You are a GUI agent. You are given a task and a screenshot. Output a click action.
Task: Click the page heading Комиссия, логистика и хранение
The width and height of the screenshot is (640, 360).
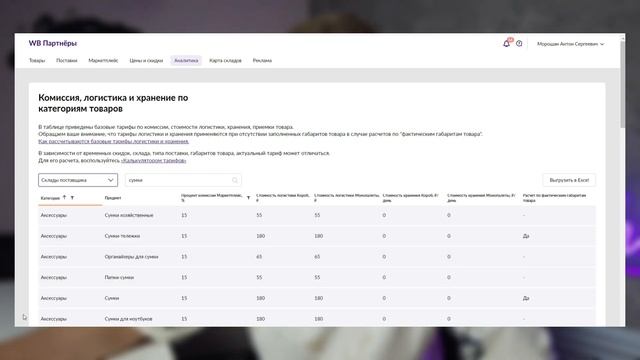click(x=113, y=103)
